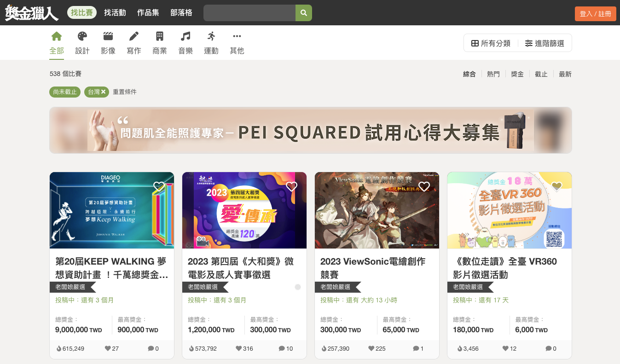620x364 pixels.
Task: Favorite the VR360 contest heart icon
Action: pyautogui.click(x=556, y=186)
